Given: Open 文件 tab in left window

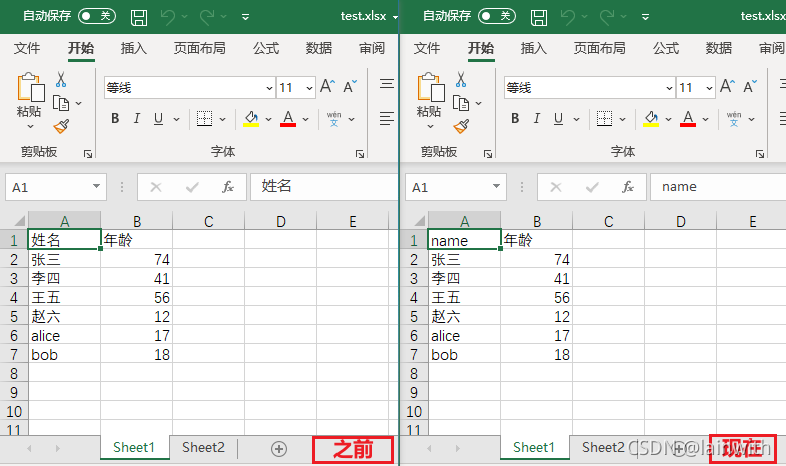Looking at the screenshot, I should click(x=27, y=48).
